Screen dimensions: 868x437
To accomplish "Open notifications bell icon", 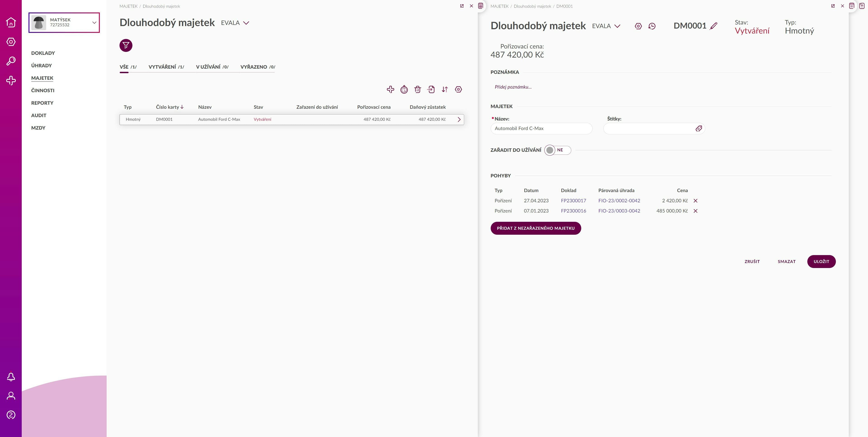I will [11, 377].
